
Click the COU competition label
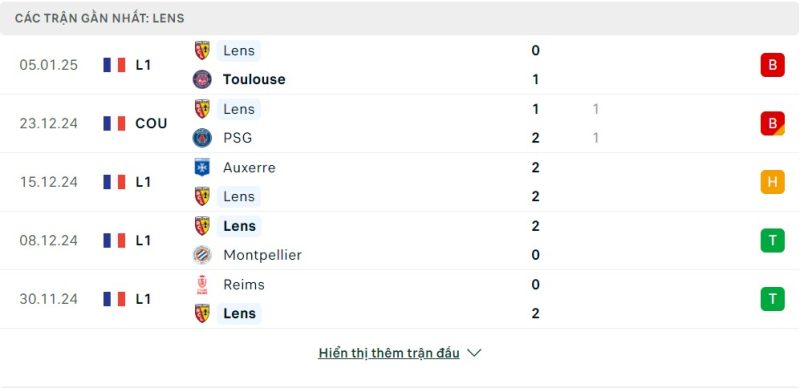152,124
